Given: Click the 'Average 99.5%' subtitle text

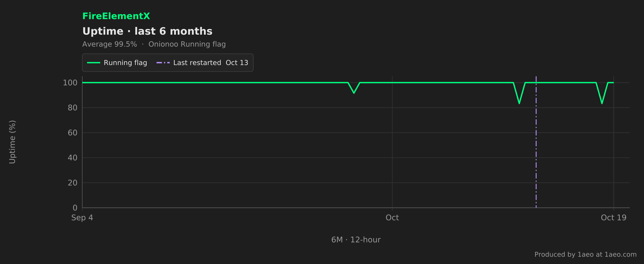Looking at the screenshot, I should [x=109, y=44].
